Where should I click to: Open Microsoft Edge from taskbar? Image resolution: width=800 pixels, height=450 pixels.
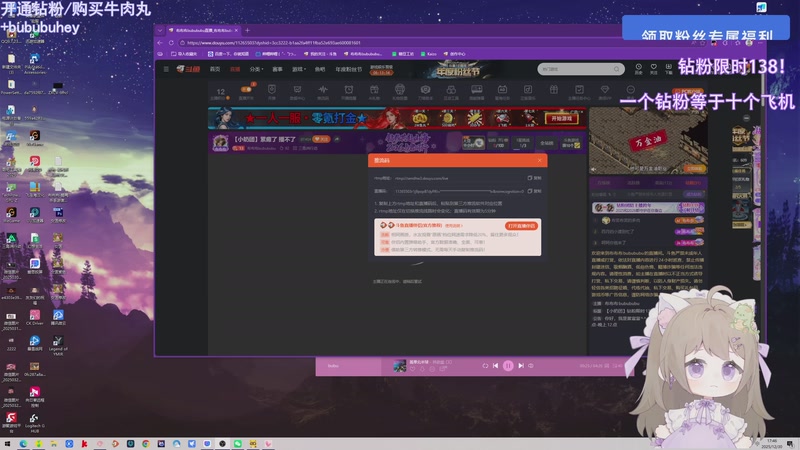coord(23,444)
